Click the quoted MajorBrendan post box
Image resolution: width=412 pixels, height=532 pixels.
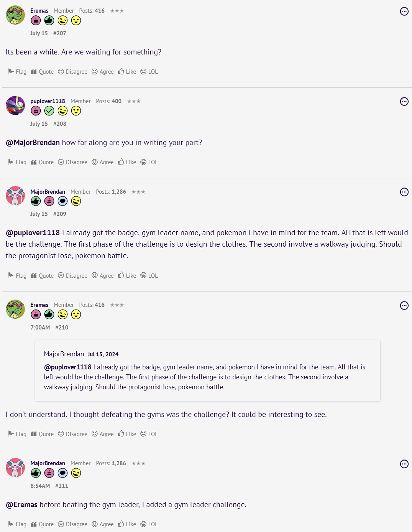coord(207,371)
